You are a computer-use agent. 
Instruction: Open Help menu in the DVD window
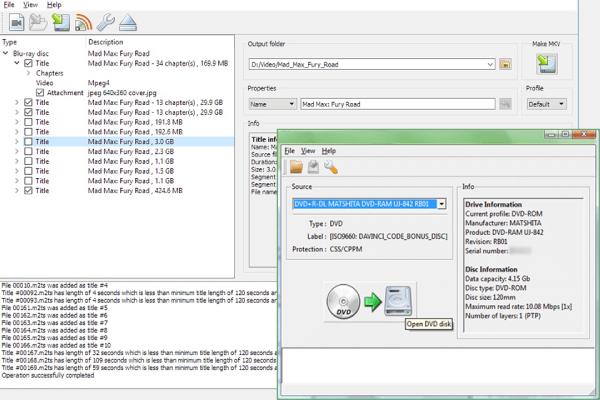point(329,151)
